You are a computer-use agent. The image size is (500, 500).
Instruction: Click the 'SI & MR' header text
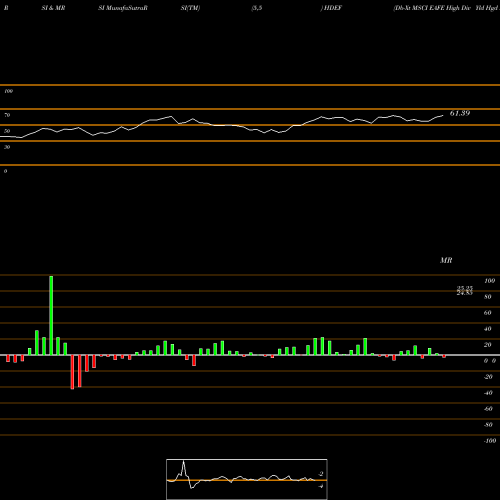(53, 8)
